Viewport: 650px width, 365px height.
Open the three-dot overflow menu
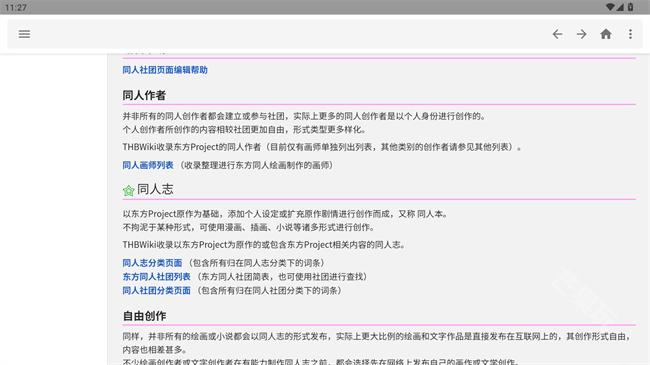[630, 34]
